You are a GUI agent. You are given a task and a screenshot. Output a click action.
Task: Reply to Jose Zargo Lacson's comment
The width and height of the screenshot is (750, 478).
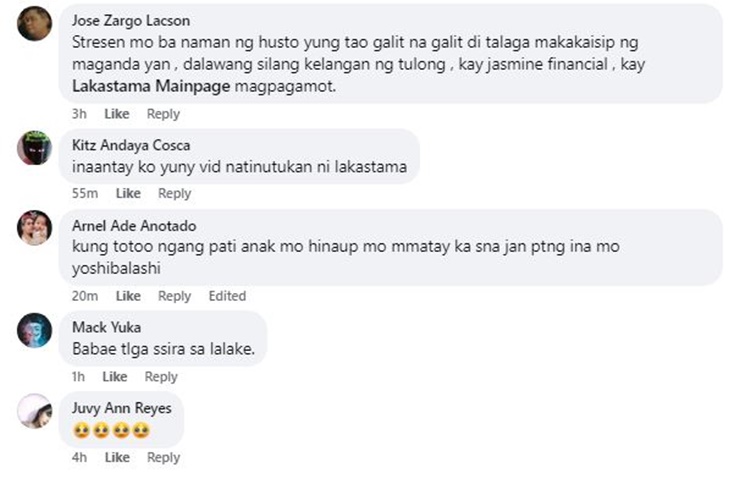click(163, 114)
